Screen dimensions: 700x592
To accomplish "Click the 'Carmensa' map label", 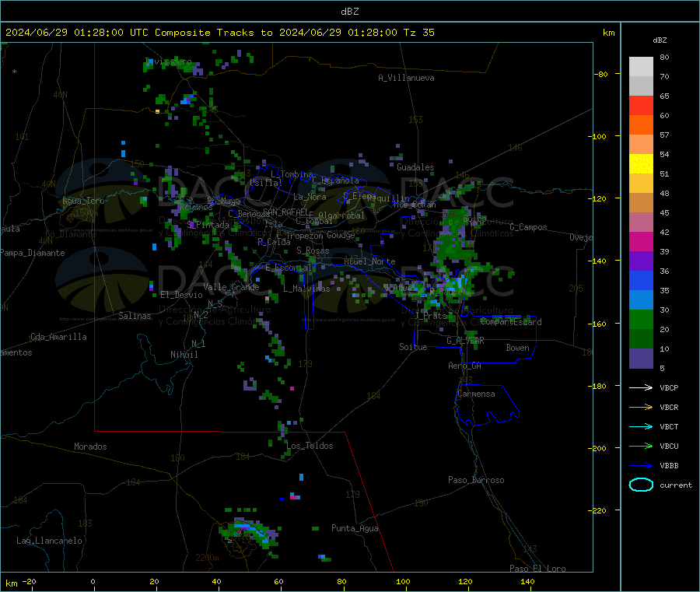I will 476,394.
